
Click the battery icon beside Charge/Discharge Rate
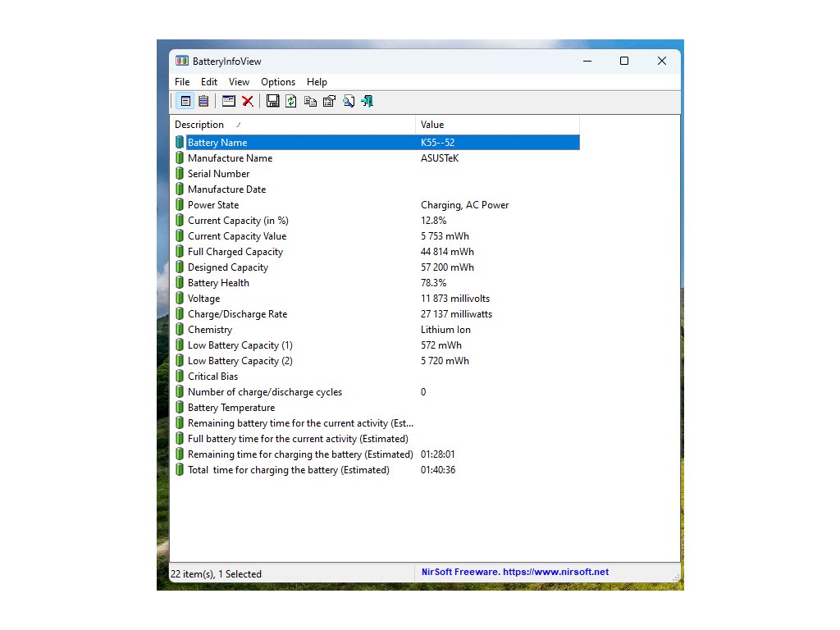(180, 314)
